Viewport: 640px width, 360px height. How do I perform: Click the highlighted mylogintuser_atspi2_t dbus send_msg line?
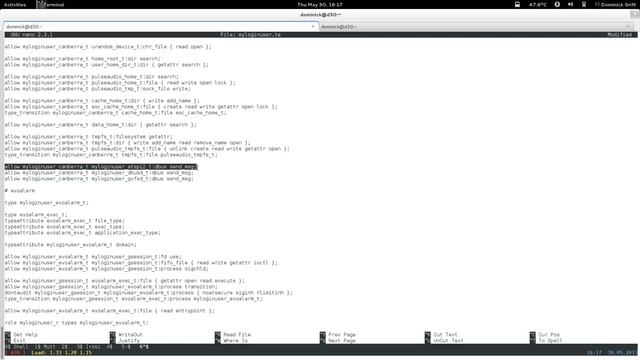click(101, 167)
